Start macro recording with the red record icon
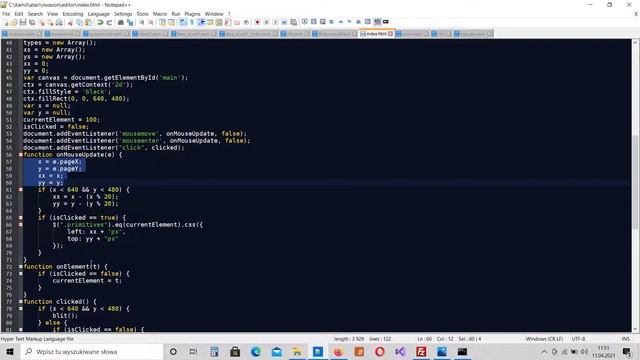Screen dimensions: 640x360 [257, 22]
